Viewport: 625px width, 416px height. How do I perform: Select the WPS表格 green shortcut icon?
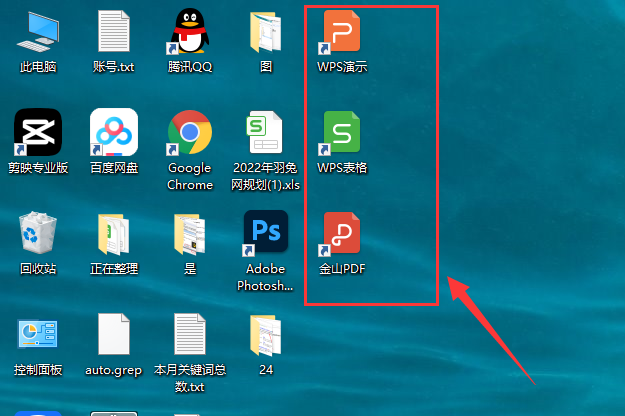[x=340, y=133]
